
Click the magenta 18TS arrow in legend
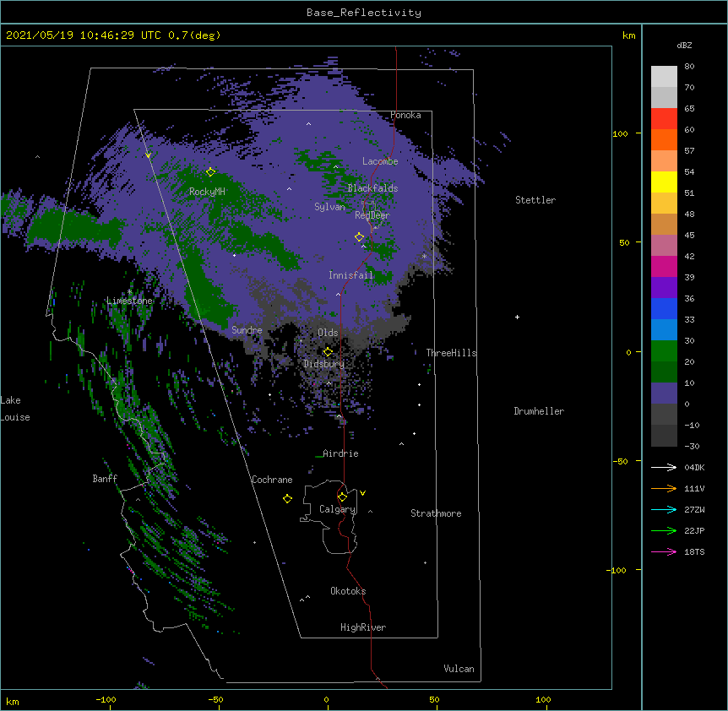coord(664,551)
